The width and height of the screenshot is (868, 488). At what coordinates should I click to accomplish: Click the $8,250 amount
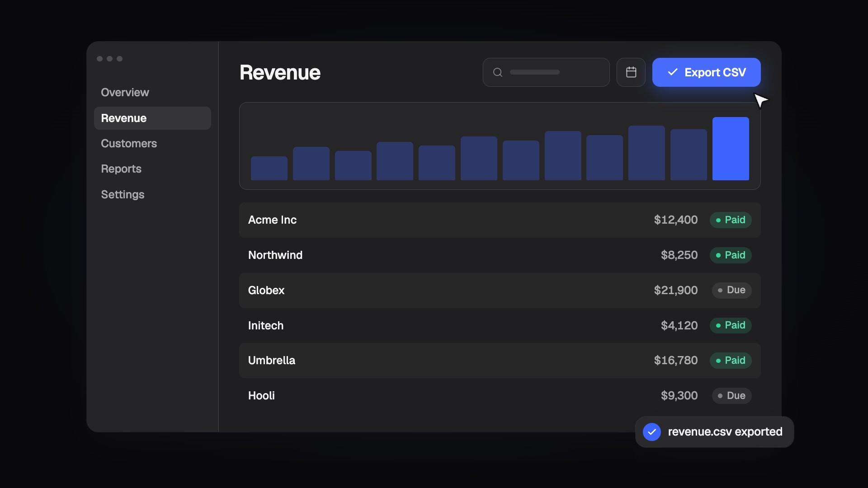[679, 255]
